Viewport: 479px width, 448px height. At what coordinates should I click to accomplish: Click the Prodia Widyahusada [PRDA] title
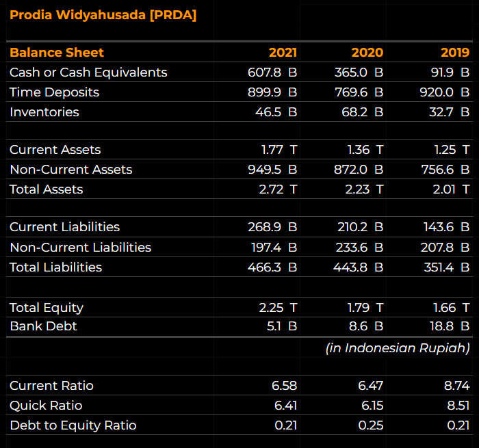coord(103,15)
